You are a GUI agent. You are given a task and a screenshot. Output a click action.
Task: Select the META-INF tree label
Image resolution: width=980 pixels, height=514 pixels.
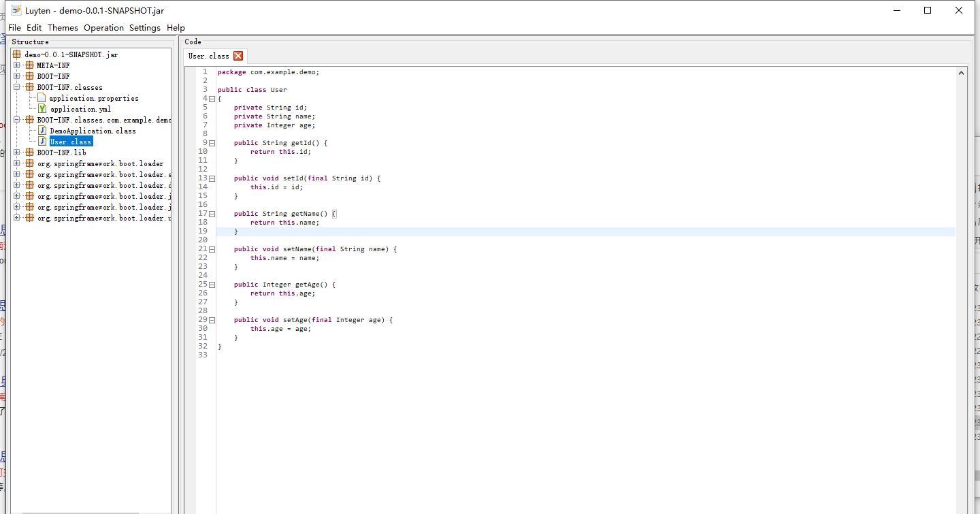click(x=53, y=65)
